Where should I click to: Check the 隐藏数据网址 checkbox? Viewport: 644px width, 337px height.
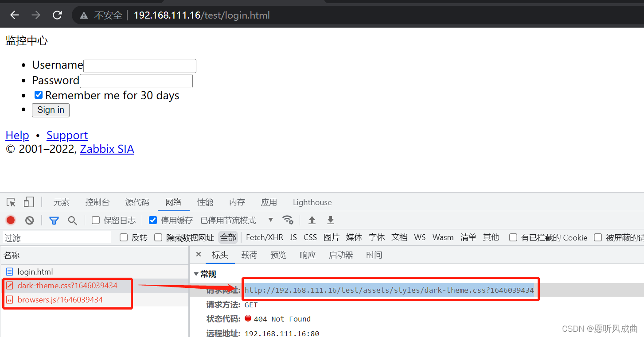(158, 237)
